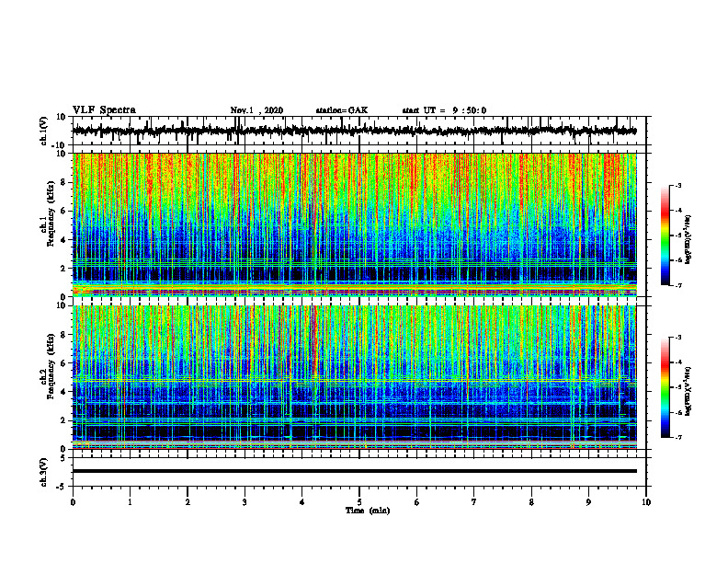728x563 pixels.
Task: Click the '-7' label on ch.2 color bar
Action: tap(677, 437)
